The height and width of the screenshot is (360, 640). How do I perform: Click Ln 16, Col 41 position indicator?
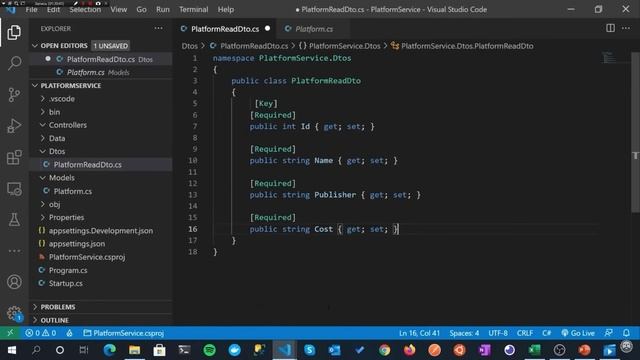419,333
